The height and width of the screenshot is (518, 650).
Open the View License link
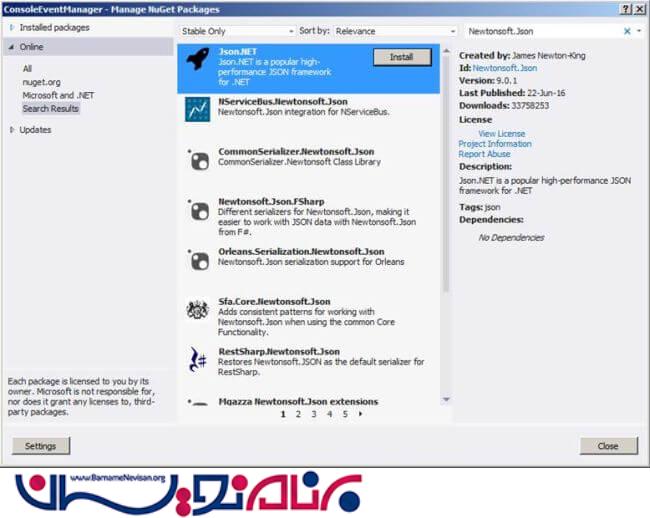501,133
